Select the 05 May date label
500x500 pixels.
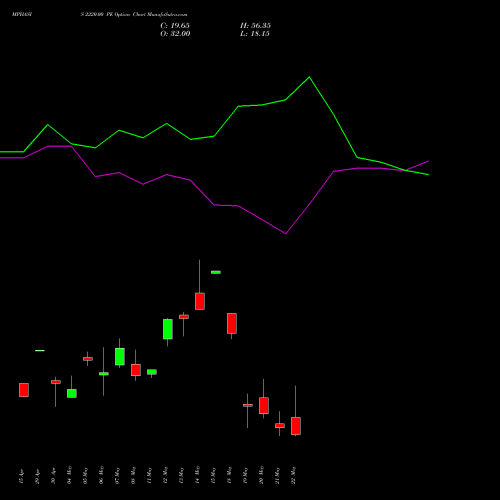pyautogui.click(x=85, y=476)
